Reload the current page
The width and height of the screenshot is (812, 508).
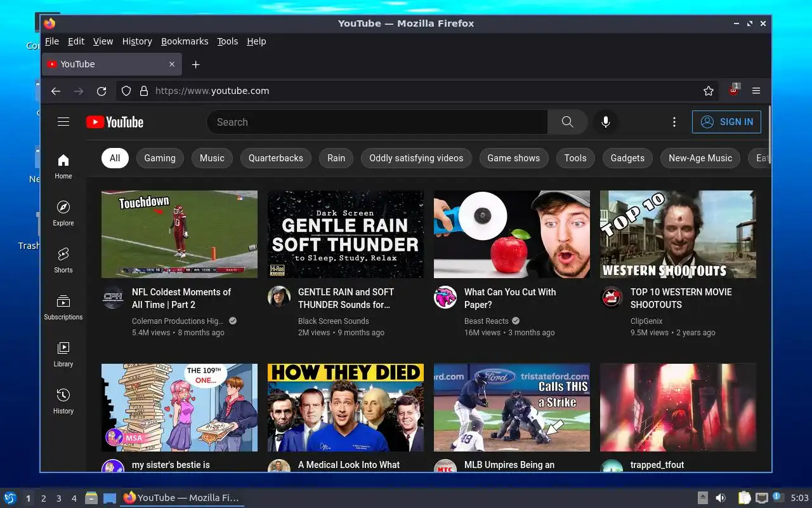click(101, 91)
